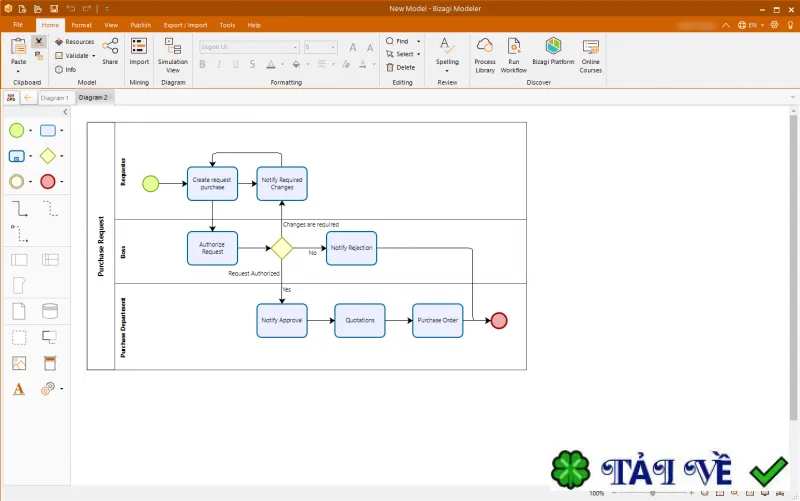Viewport: 800px width, 501px height.
Task: Select the Data Store cylinder shape
Action: click(50, 311)
